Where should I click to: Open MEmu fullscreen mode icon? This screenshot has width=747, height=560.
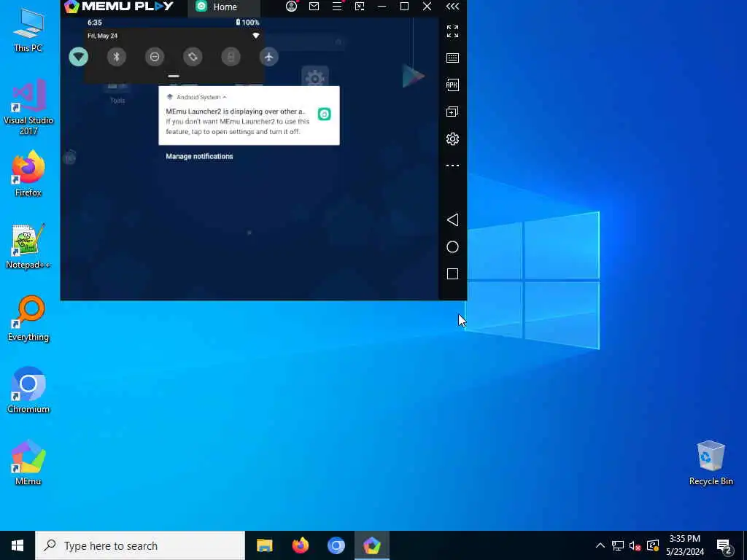(x=452, y=31)
